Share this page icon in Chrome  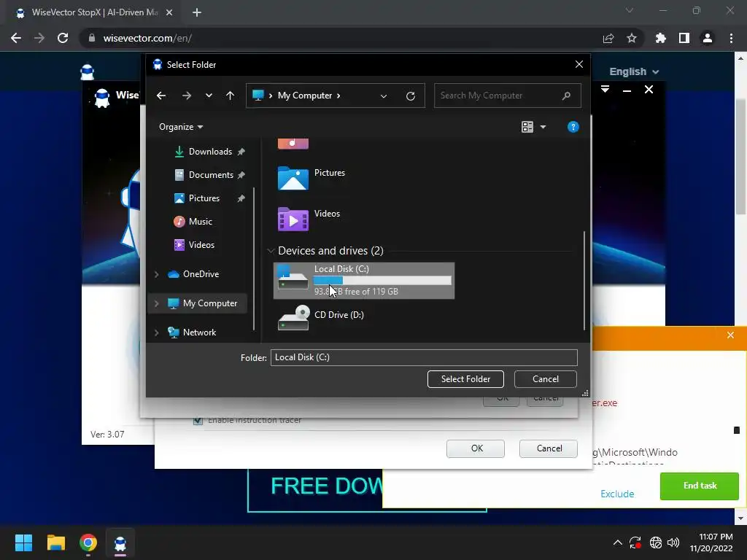click(x=608, y=38)
